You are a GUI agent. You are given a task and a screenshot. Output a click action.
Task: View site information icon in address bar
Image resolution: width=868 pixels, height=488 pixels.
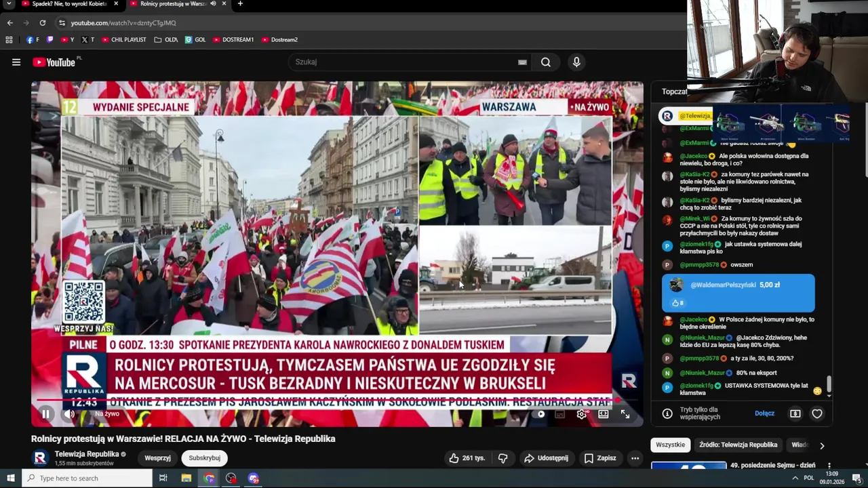coord(62,23)
